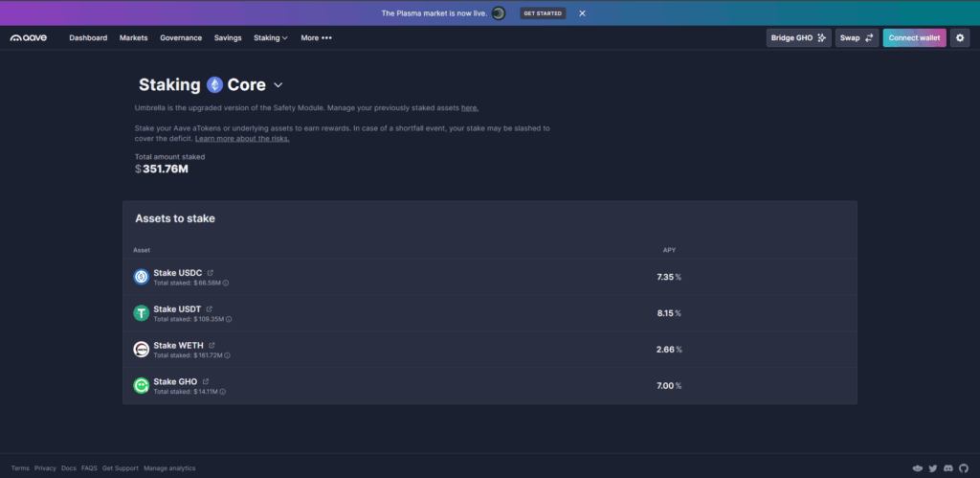This screenshot has height=478, width=980.
Task: Dismiss the Plasma market banner
Action: click(582, 13)
